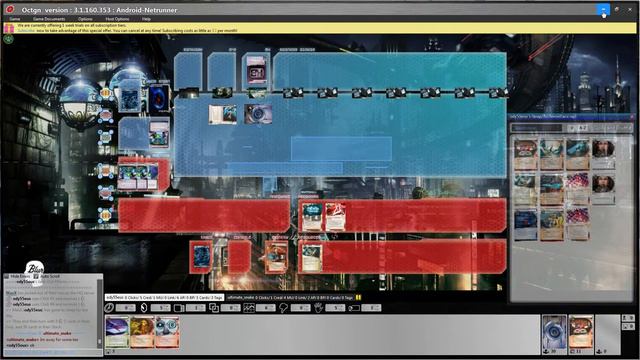Click the lower small icon right of the piles

pos(628,327)
